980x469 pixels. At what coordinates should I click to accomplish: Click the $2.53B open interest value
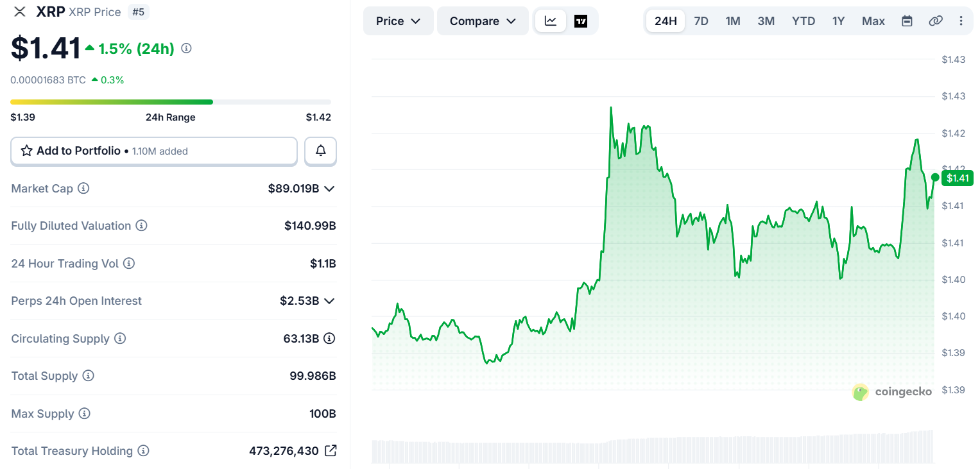(300, 301)
